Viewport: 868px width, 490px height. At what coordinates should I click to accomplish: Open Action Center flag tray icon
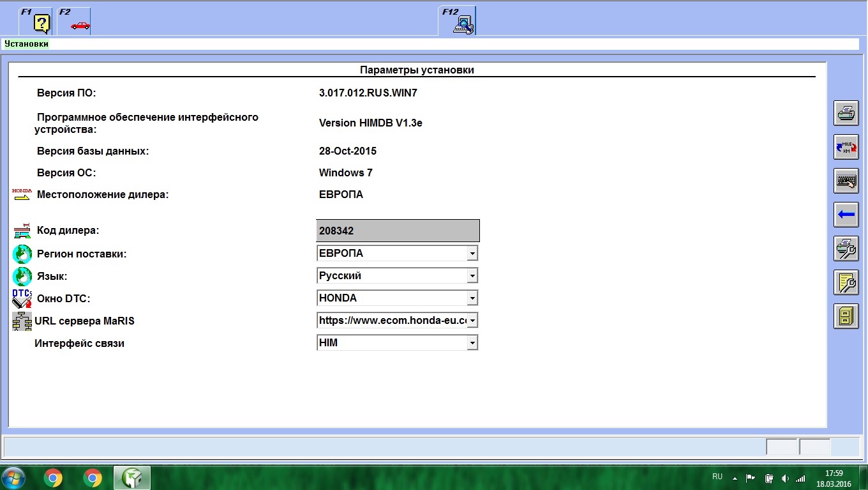coord(751,478)
